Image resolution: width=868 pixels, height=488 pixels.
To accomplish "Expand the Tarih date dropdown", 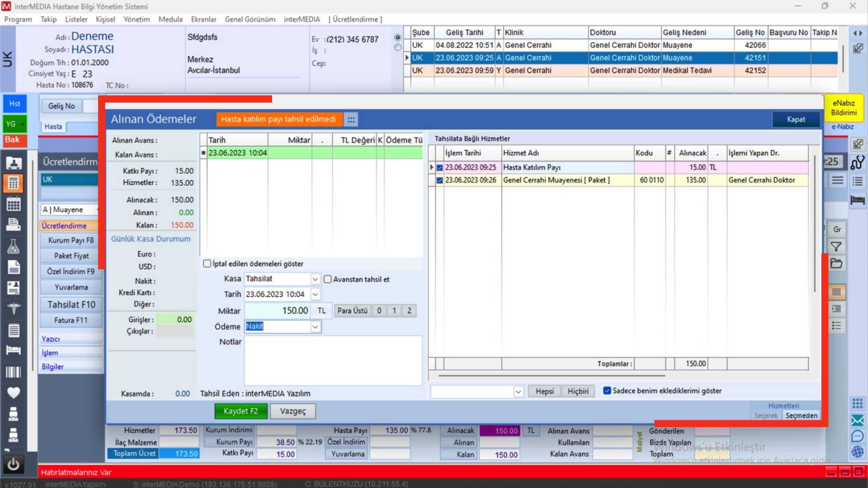I will coord(315,294).
